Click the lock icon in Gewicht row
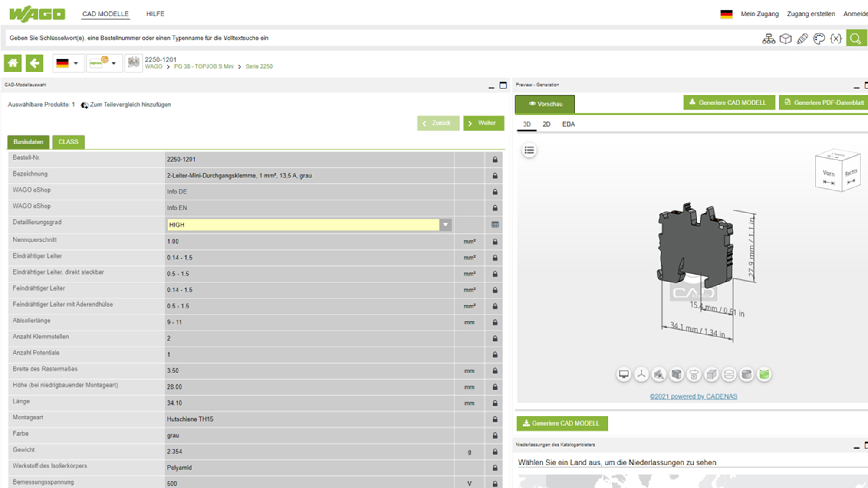Image resolution: width=868 pixels, height=488 pixels. click(x=495, y=452)
